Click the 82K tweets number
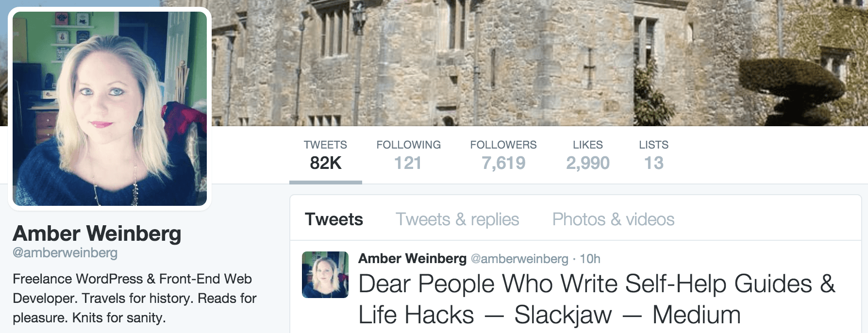 pyautogui.click(x=325, y=163)
